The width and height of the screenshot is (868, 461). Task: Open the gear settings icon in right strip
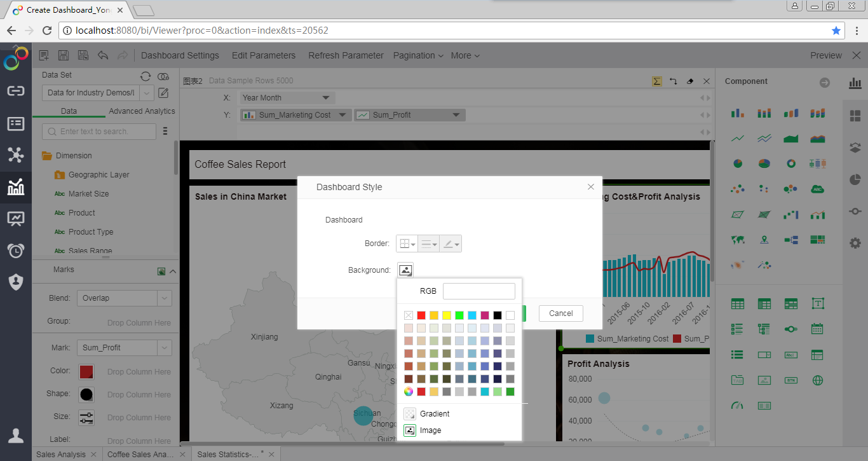[855, 243]
